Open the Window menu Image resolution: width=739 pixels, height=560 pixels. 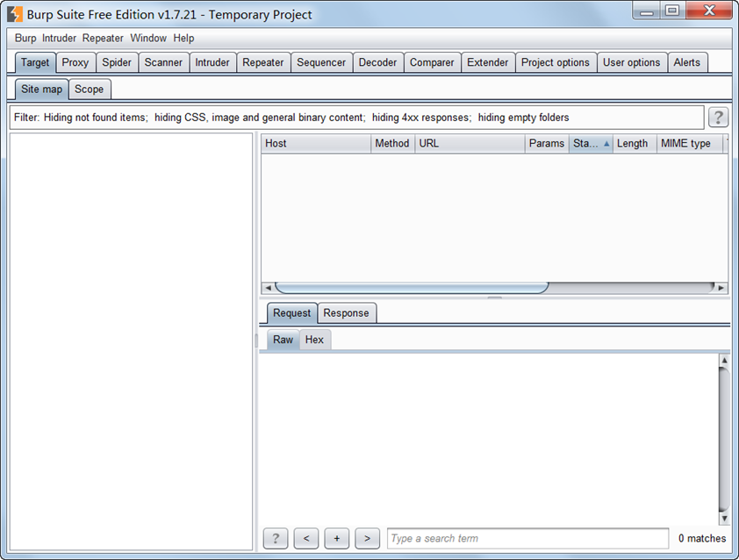point(148,38)
